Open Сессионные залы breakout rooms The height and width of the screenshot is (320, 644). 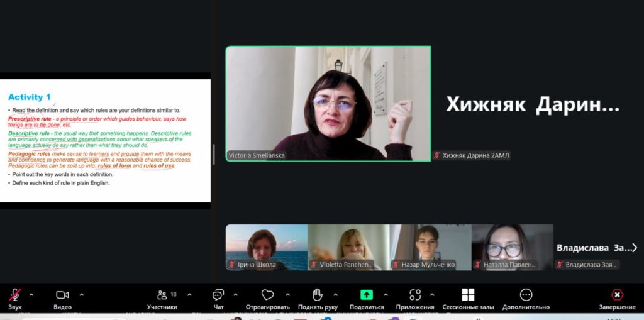468,295
